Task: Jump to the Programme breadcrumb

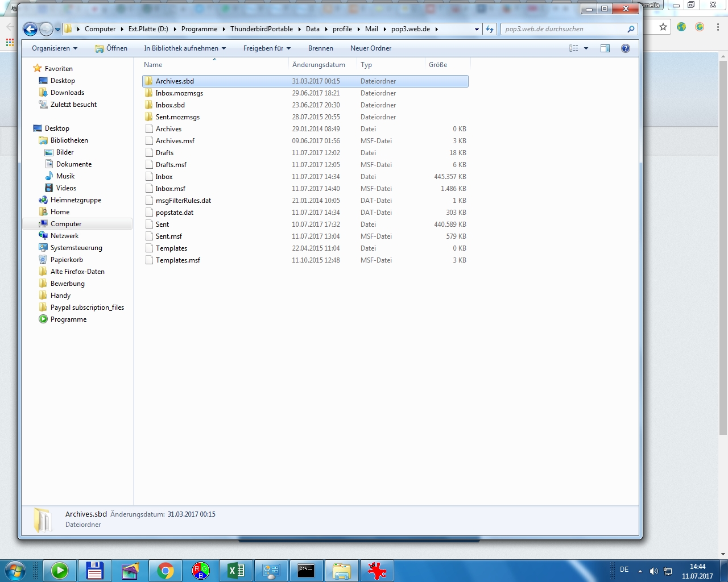Action: [x=199, y=29]
